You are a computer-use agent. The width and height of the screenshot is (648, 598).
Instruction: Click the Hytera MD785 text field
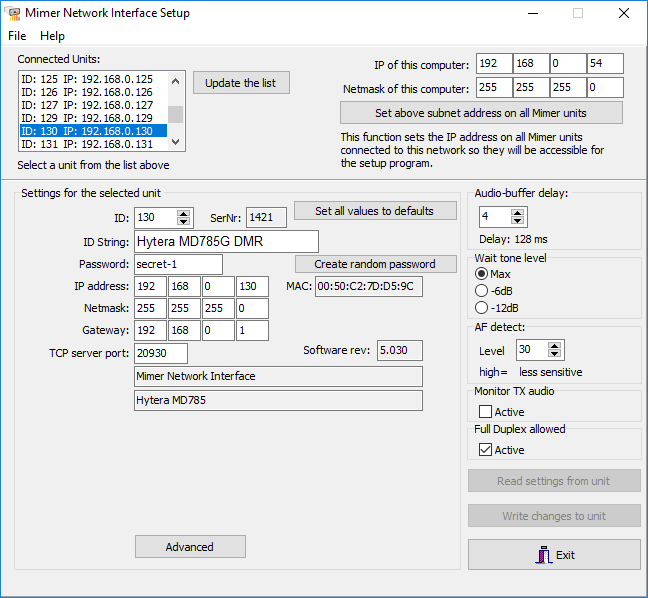[278, 400]
